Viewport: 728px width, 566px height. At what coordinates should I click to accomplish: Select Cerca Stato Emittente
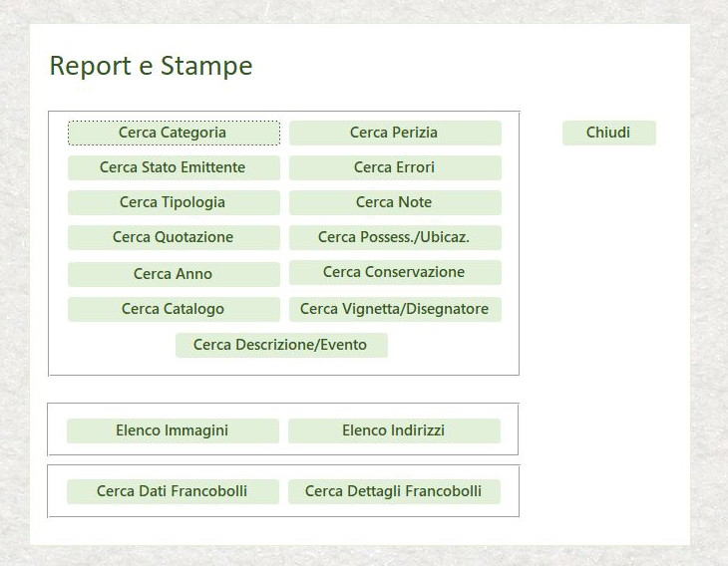[174, 167]
